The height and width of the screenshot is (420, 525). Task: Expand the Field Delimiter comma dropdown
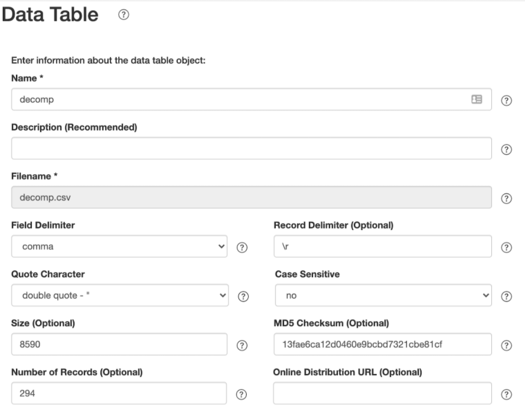point(119,247)
